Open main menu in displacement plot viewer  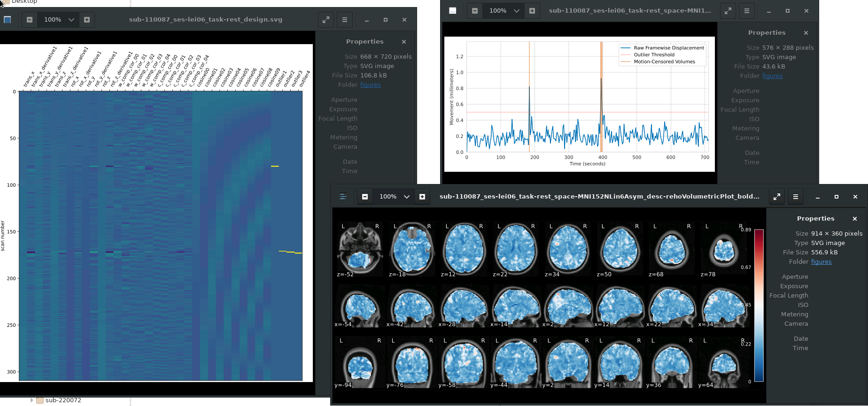747,11
